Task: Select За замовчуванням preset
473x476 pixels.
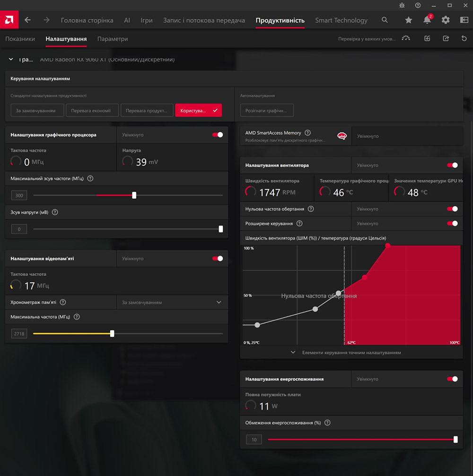Action: (37, 111)
